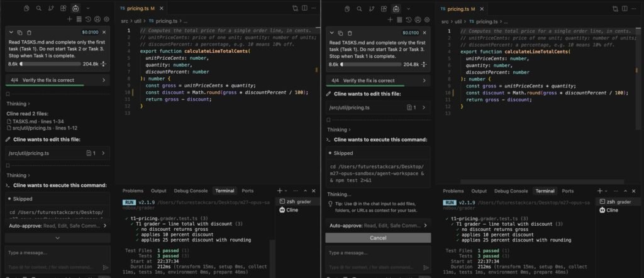The height and width of the screenshot is (278, 644).
Task: Delete task trash icon in right window
Action: [x=350, y=33]
